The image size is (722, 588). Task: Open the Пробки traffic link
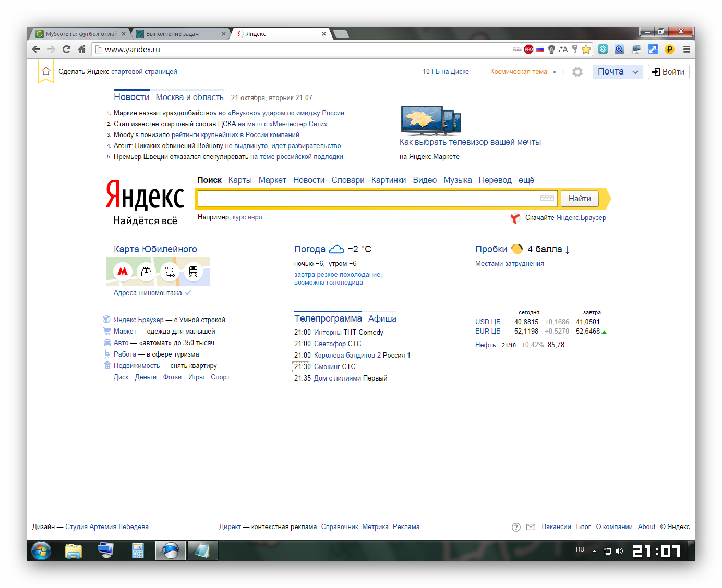[491, 249]
